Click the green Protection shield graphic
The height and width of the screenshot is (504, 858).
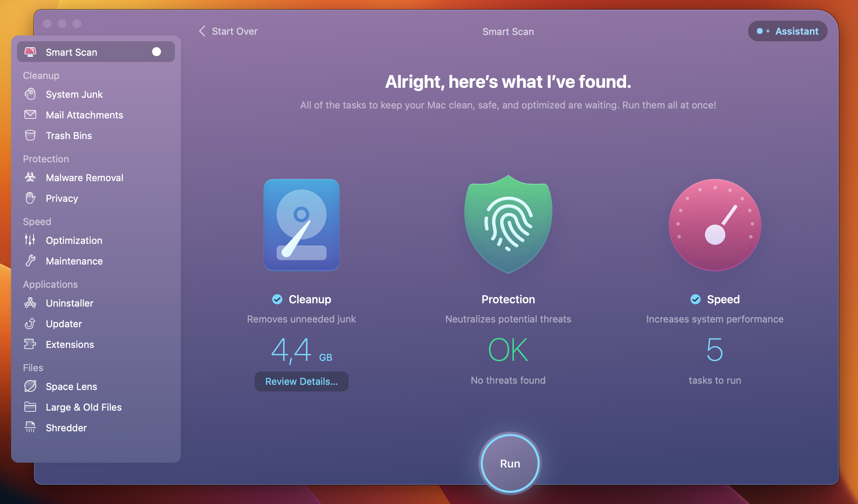coord(508,224)
